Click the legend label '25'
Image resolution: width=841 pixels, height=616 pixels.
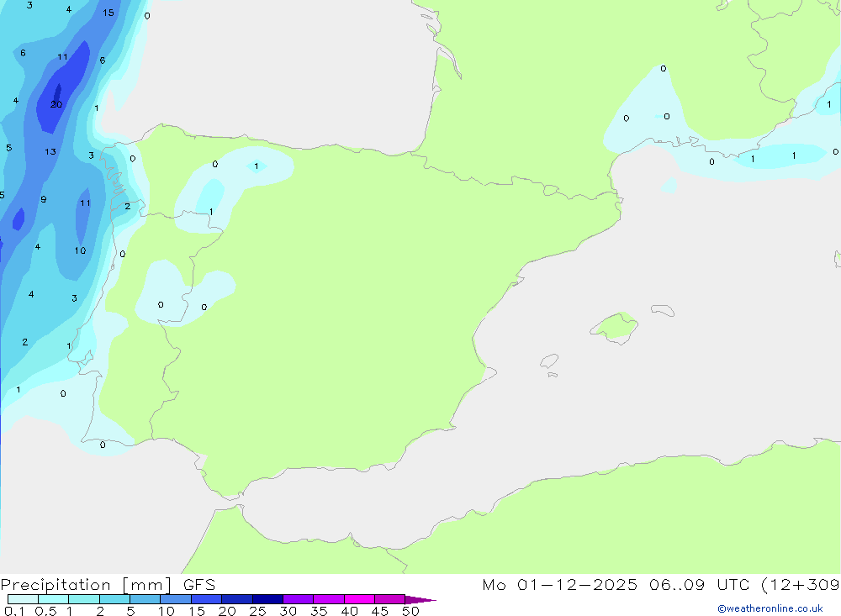click(x=257, y=611)
